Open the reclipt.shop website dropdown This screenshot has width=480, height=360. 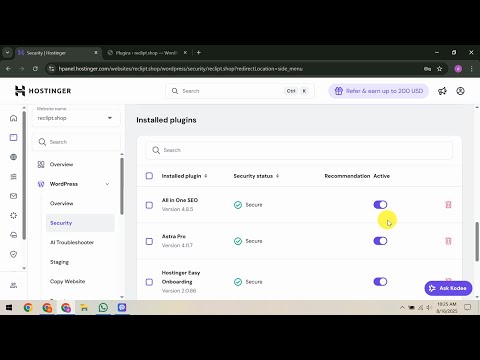tap(76, 118)
